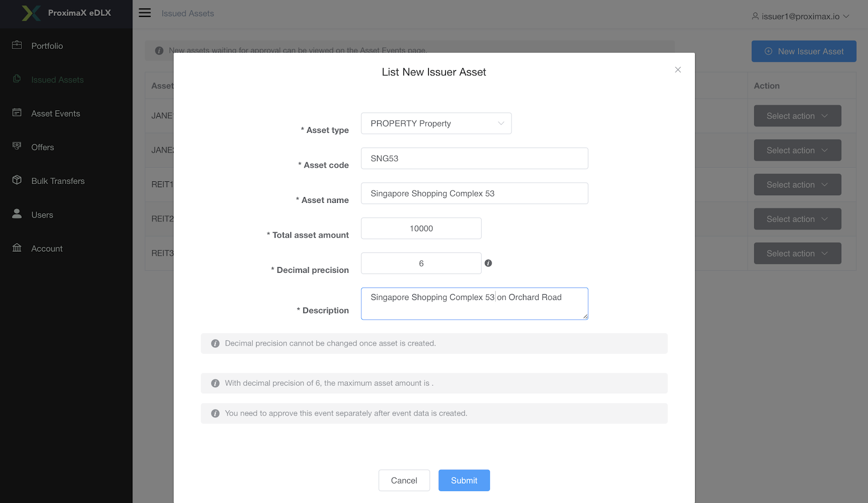
Task: Open Issued Assets in sidebar
Action: (x=57, y=80)
